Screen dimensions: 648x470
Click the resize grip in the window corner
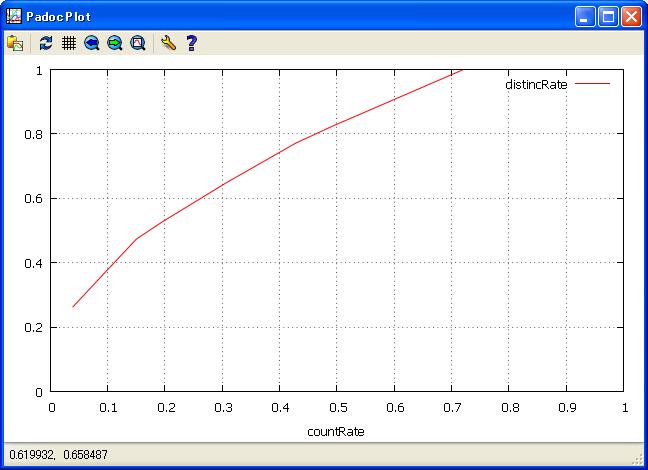pyautogui.click(x=638, y=460)
